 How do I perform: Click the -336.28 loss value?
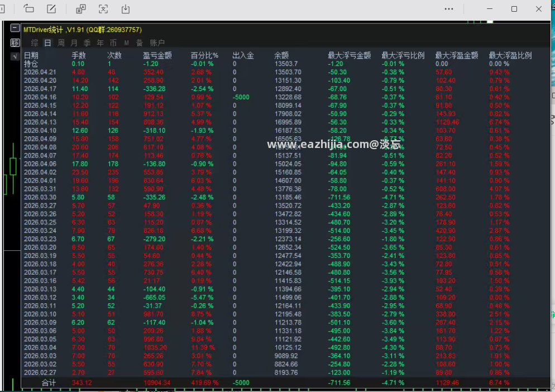point(154,89)
